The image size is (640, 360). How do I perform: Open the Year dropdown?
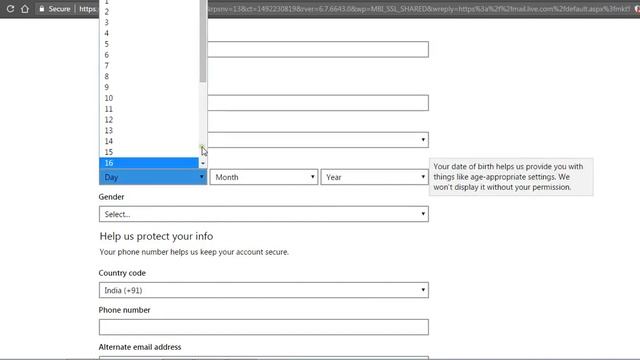pos(374,177)
